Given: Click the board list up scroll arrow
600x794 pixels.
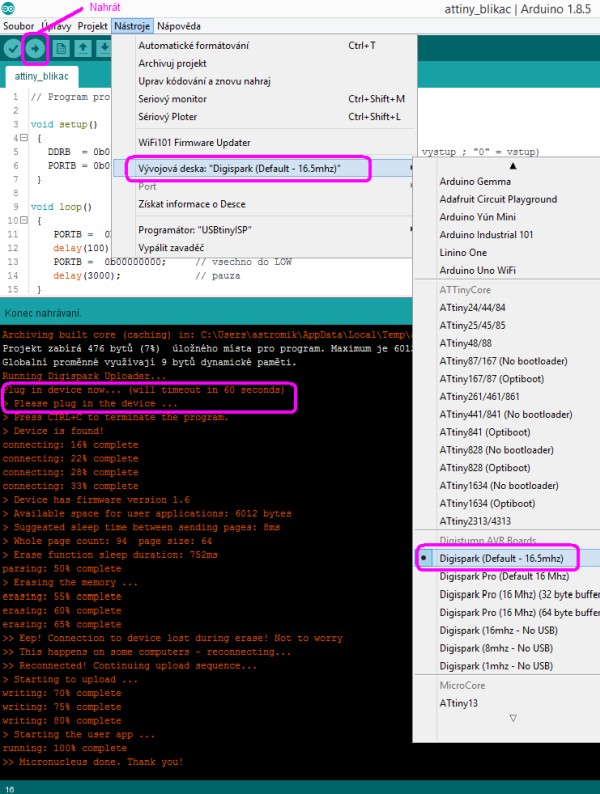Looking at the screenshot, I should (513, 166).
